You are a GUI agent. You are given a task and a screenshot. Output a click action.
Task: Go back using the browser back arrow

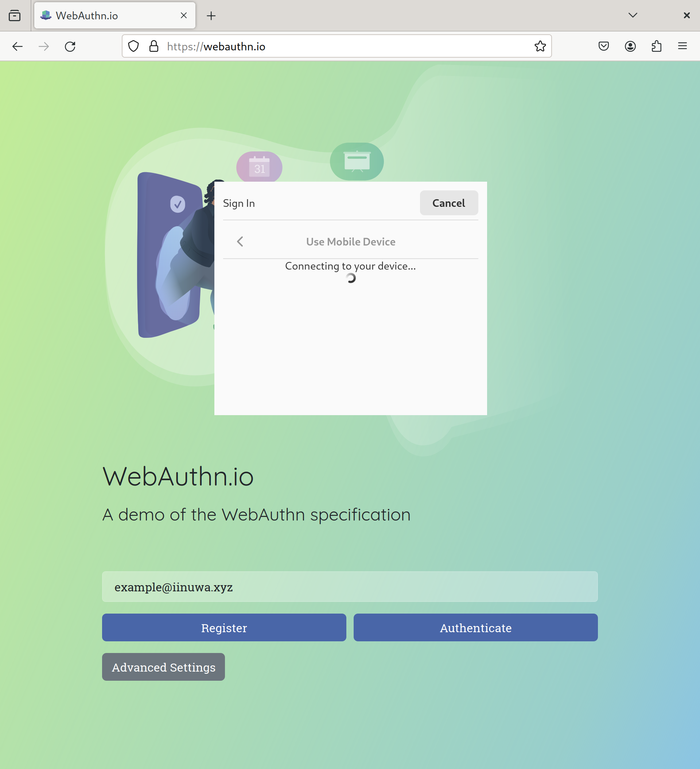[x=17, y=47]
